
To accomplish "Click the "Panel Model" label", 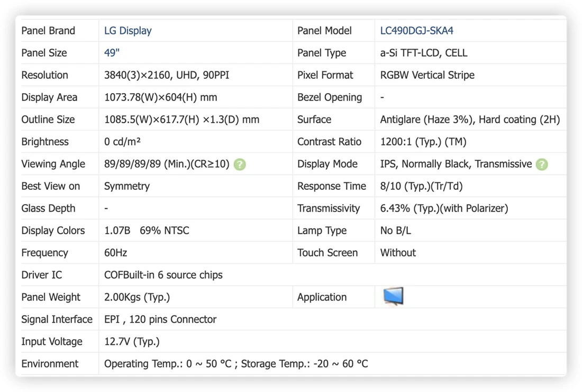I will (x=324, y=31).
